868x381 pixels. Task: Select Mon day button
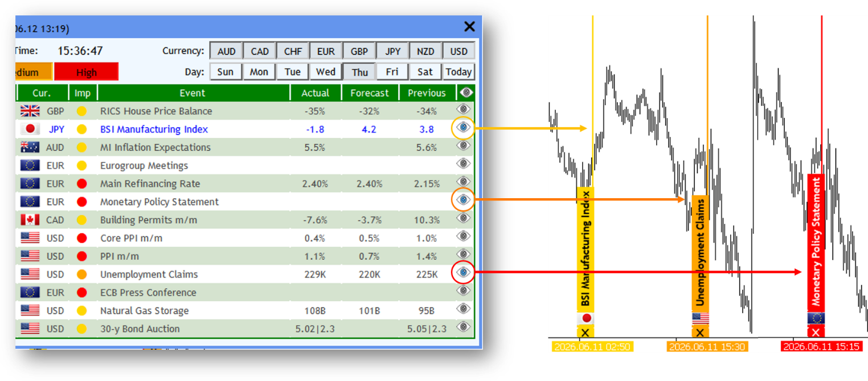tap(260, 72)
